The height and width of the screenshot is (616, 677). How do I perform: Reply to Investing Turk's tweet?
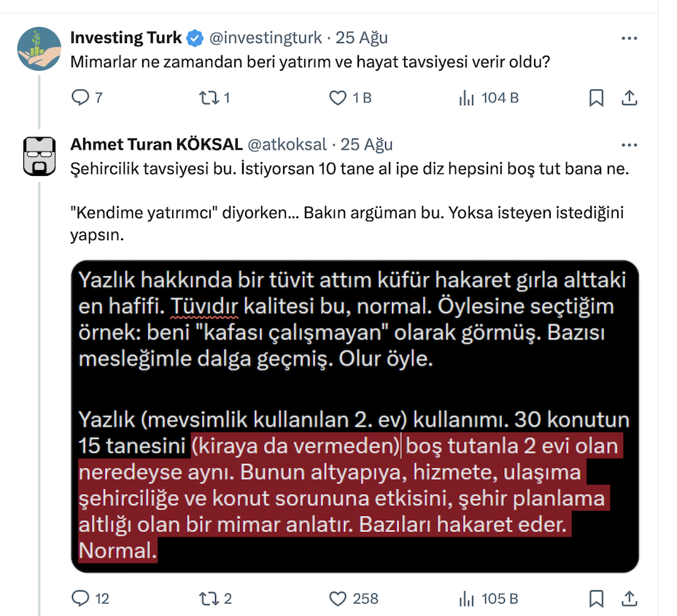tap(80, 97)
